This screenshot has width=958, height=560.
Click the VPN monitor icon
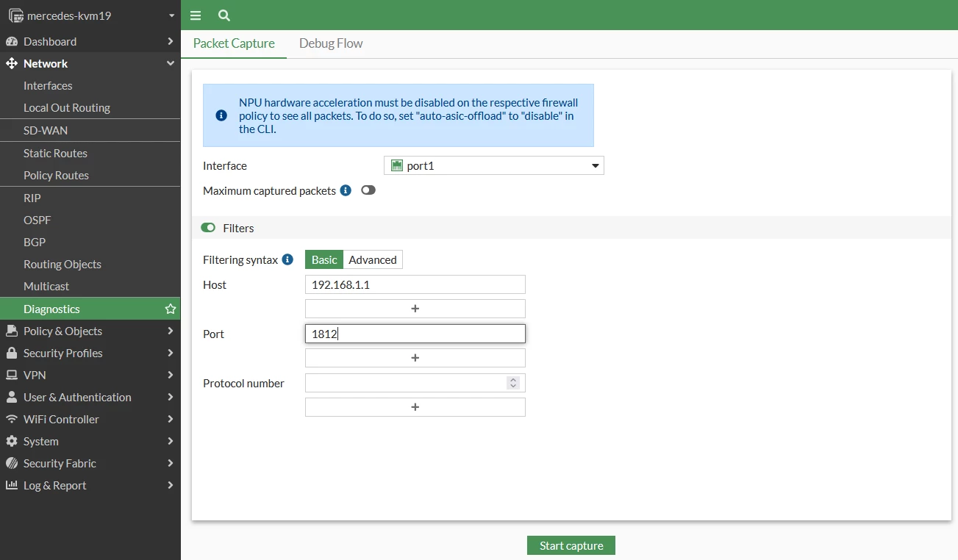[11, 375]
